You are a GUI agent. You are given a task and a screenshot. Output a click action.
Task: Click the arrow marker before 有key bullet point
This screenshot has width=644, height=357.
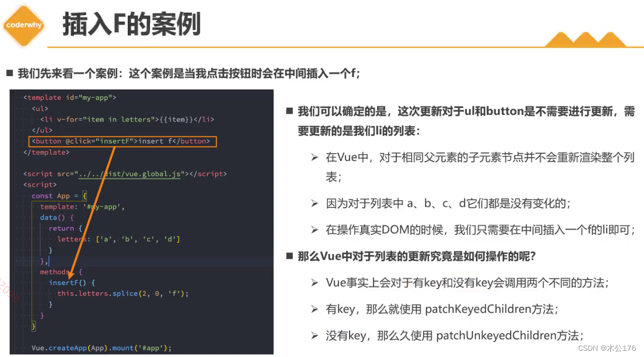(316, 309)
